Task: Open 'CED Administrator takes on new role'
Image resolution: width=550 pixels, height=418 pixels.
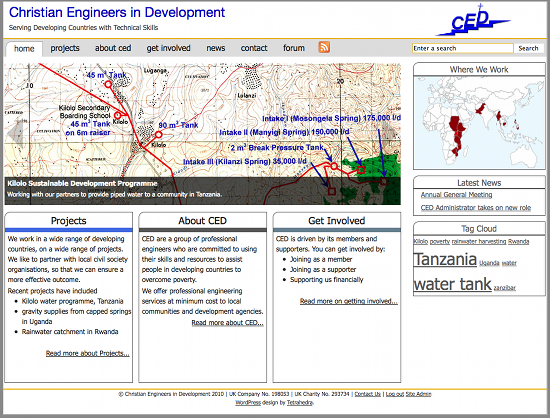Action: pos(476,208)
